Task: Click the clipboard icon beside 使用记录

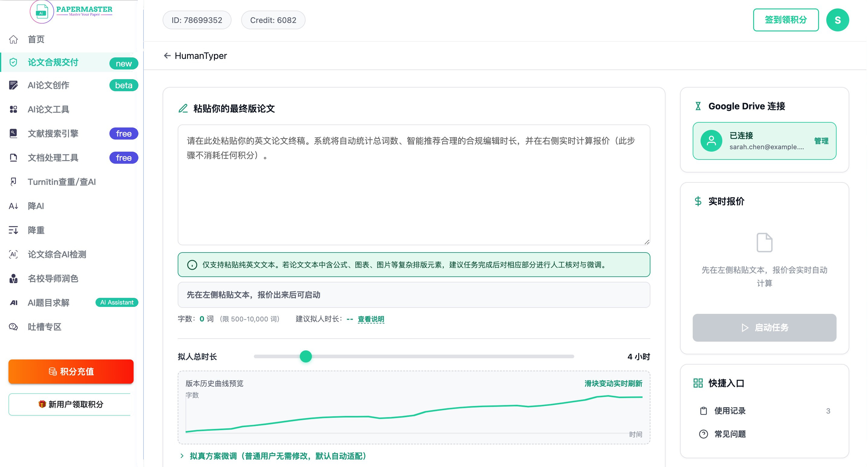Action: click(x=703, y=411)
